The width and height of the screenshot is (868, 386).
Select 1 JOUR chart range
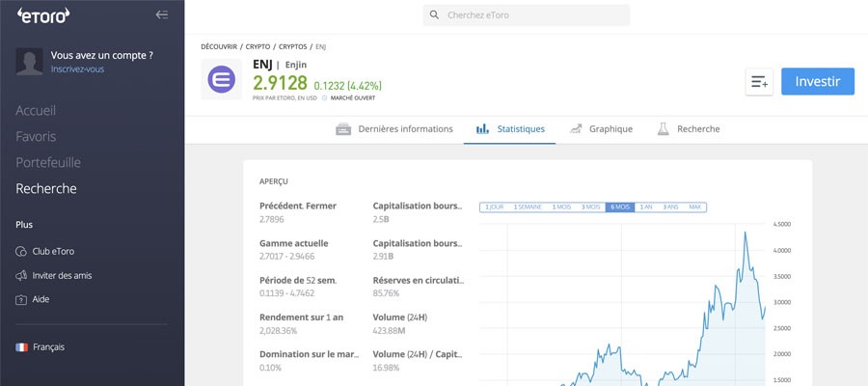tap(494, 207)
